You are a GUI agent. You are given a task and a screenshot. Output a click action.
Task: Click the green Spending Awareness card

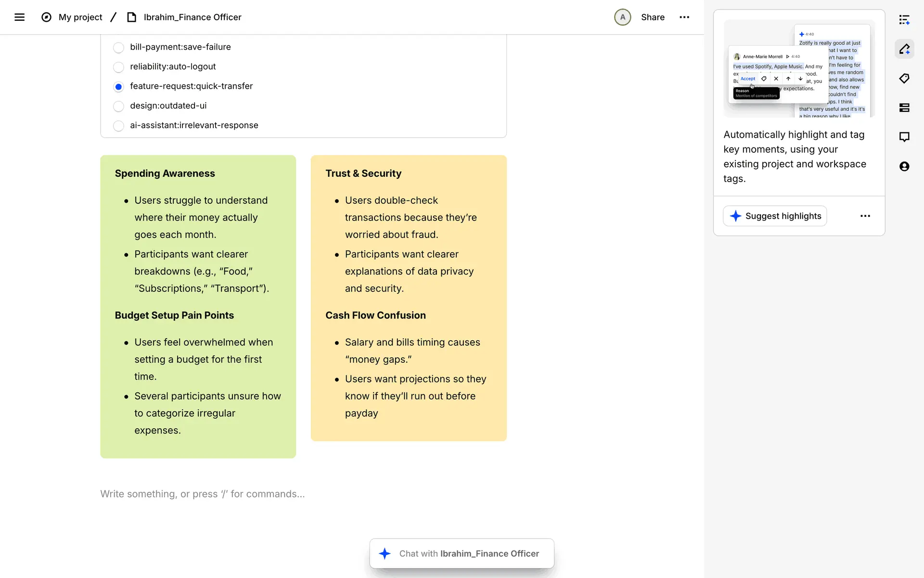click(x=198, y=306)
